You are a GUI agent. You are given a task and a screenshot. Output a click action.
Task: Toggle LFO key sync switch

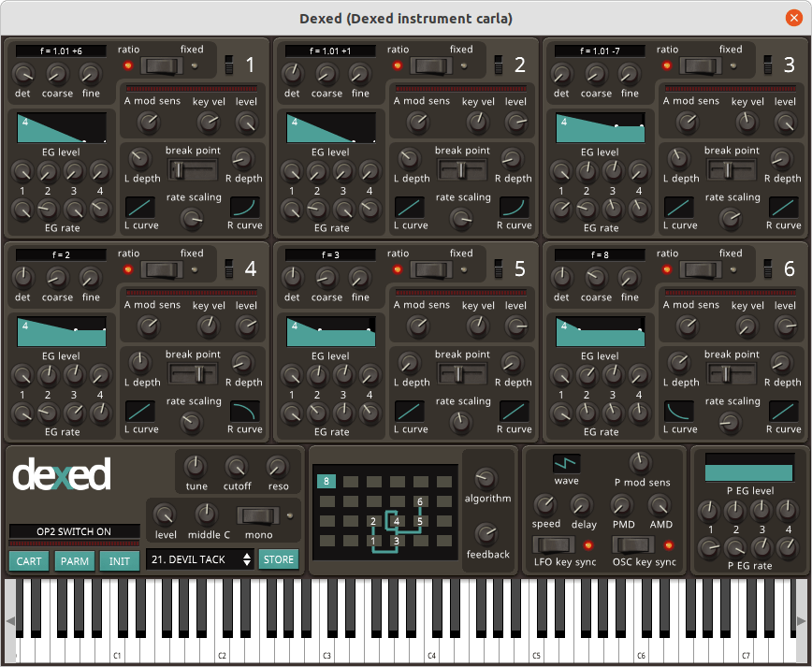click(x=554, y=545)
